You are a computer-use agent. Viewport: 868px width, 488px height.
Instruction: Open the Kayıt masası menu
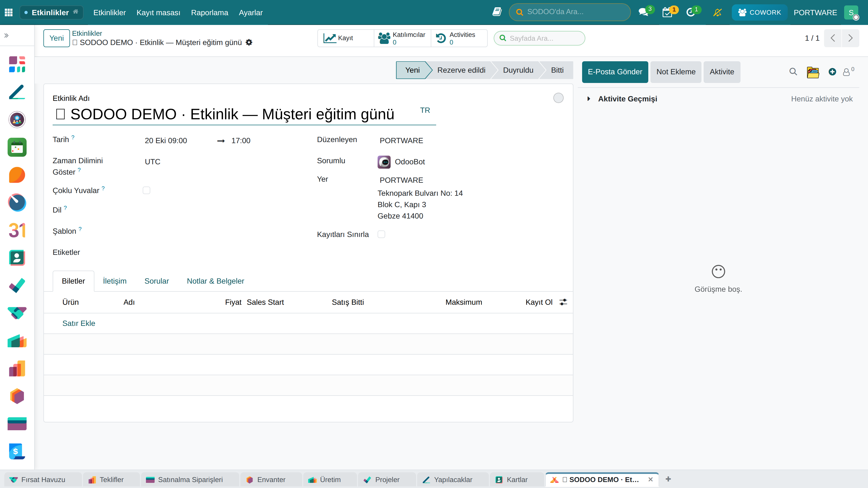pos(158,12)
